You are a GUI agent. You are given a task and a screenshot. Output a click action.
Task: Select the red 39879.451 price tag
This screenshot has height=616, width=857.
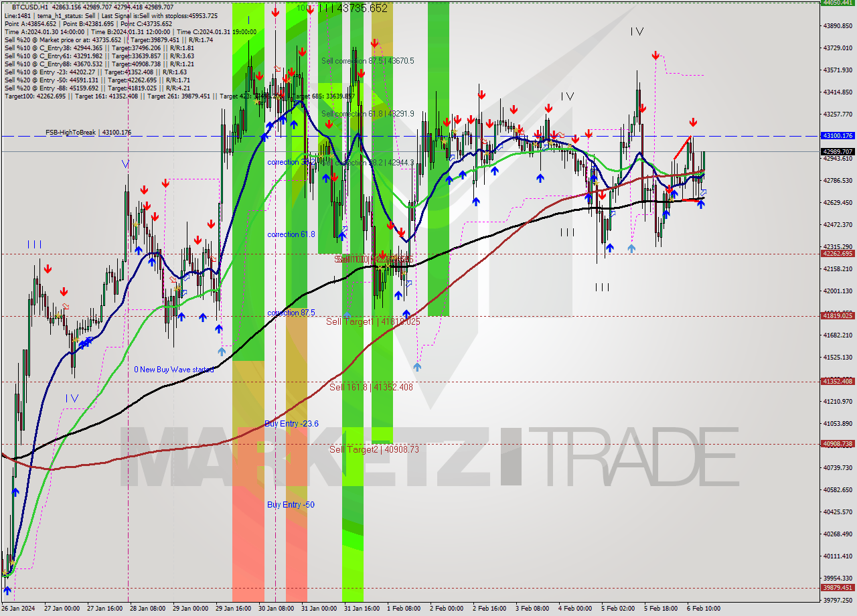[x=838, y=587]
